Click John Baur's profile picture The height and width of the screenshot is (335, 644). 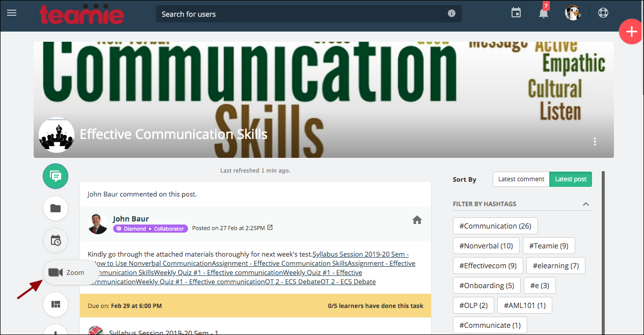98,224
